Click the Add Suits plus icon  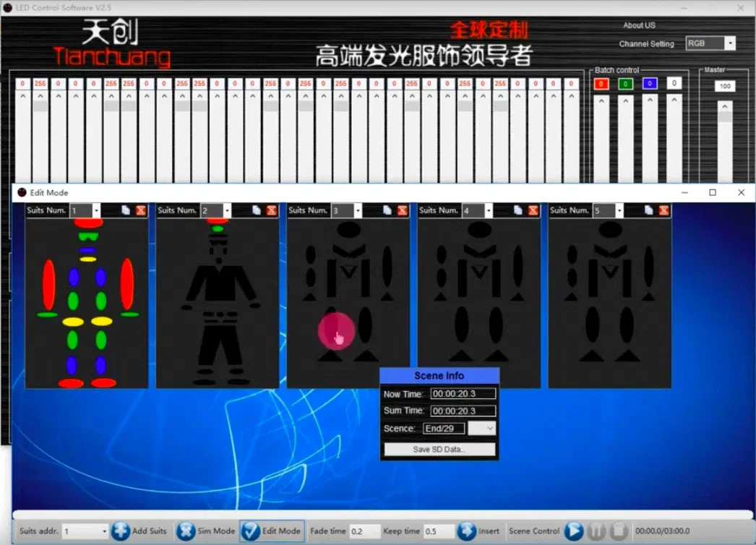point(121,531)
